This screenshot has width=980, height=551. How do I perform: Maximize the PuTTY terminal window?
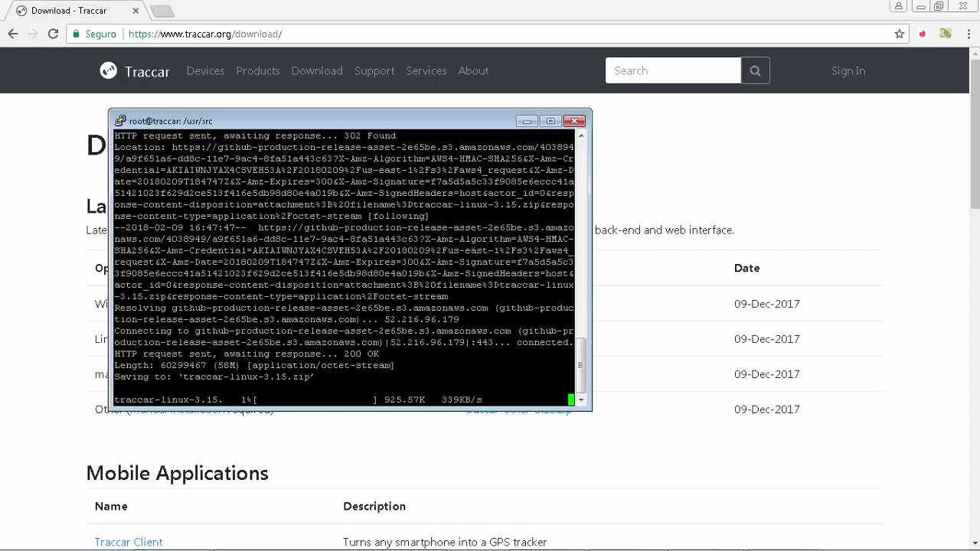point(550,121)
